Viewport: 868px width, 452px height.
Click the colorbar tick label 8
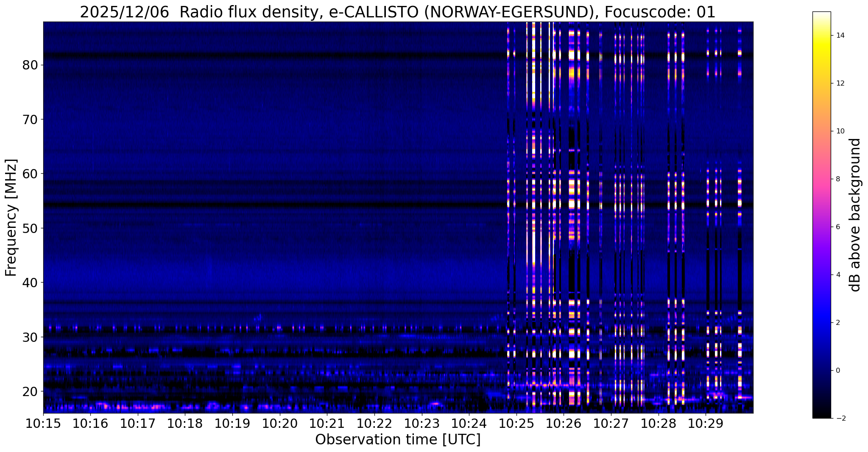837,179
